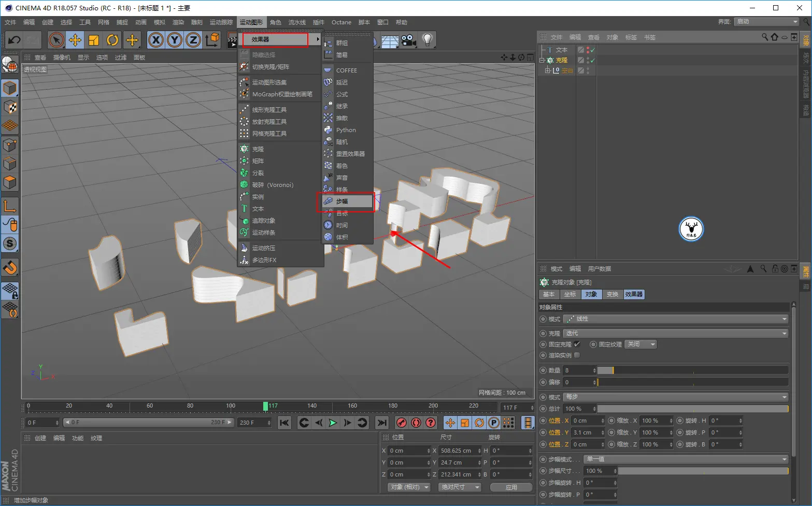
Task: Toggle visibility check of 文本 object
Action: [x=592, y=50]
